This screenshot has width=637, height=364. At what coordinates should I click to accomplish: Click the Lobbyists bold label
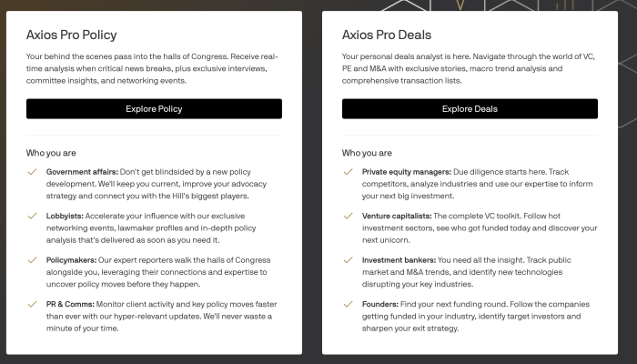click(x=65, y=217)
